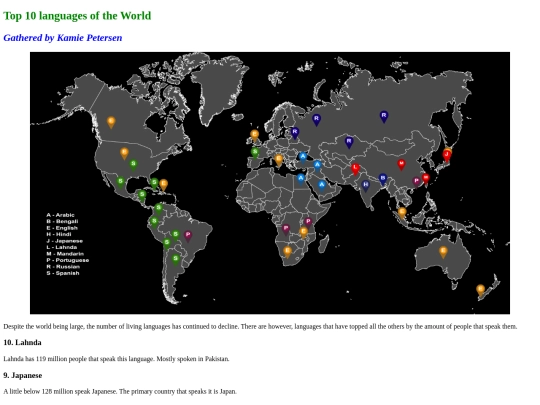Click the Bengali pin over Bangladesh
The width and height of the screenshot is (540, 405).
point(383,179)
